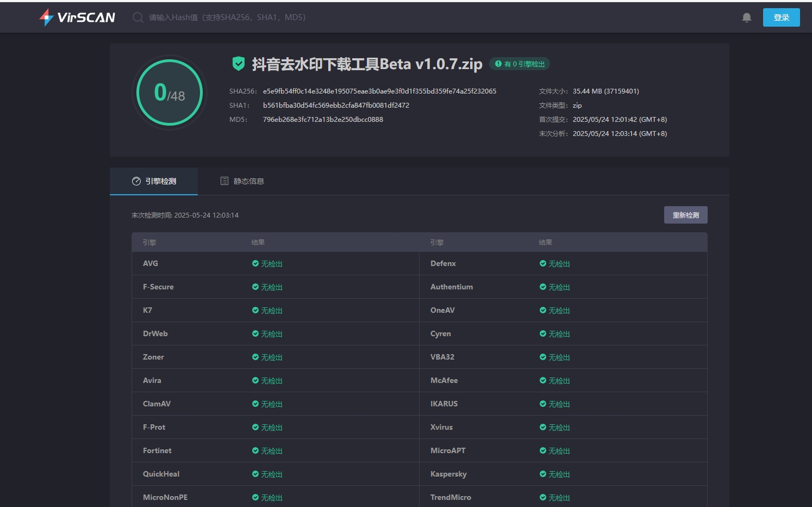
Task: Click the VirSCAN logo
Action: point(77,17)
